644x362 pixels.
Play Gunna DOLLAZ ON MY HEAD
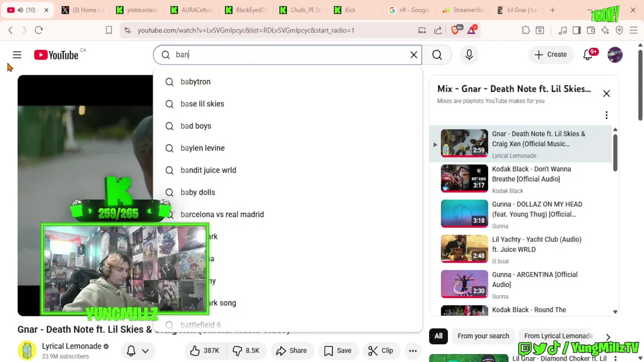coord(522,214)
